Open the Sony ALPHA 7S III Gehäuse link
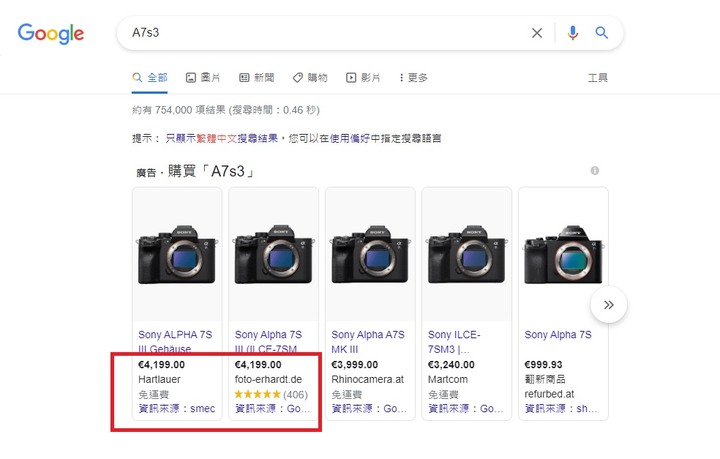This screenshot has width=720, height=459. tap(175, 341)
